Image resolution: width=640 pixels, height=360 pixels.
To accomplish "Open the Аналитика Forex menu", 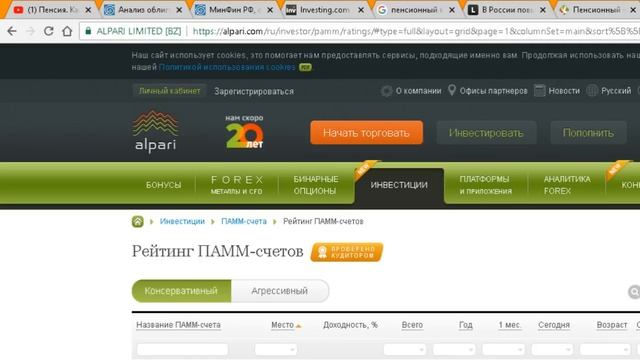I will [567, 185].
